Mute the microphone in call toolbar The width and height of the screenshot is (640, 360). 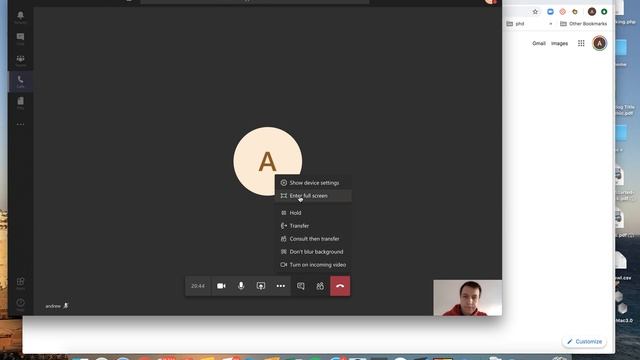[x=241, y=286]
